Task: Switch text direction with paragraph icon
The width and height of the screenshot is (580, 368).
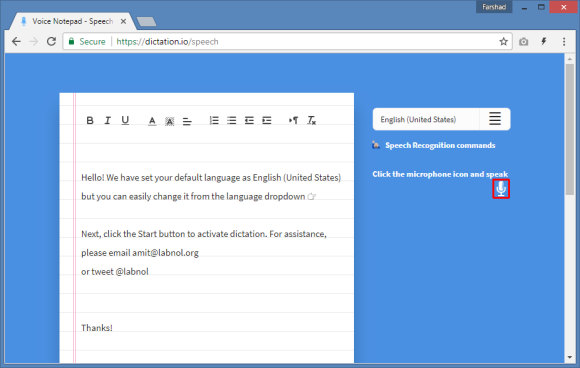Action: pos(293,120)
